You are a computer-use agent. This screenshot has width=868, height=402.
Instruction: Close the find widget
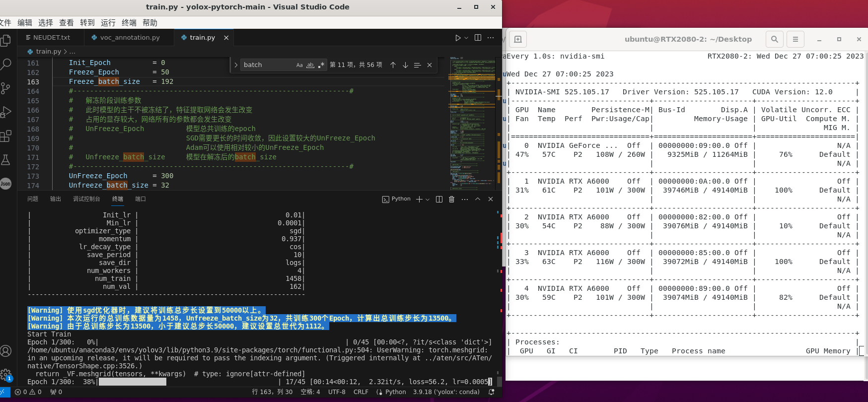[430, 65]
